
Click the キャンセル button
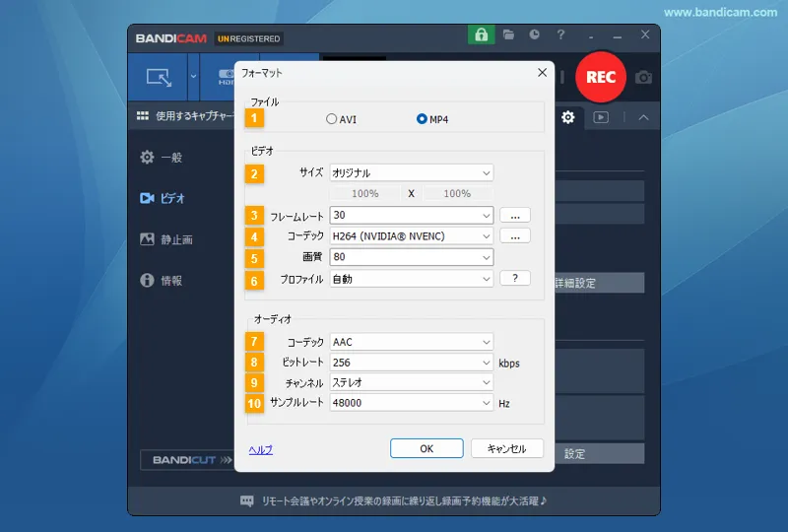point(507,448)
